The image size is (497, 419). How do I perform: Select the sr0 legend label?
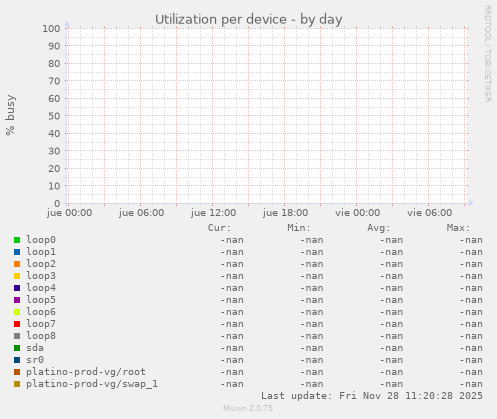coord(35,360)
